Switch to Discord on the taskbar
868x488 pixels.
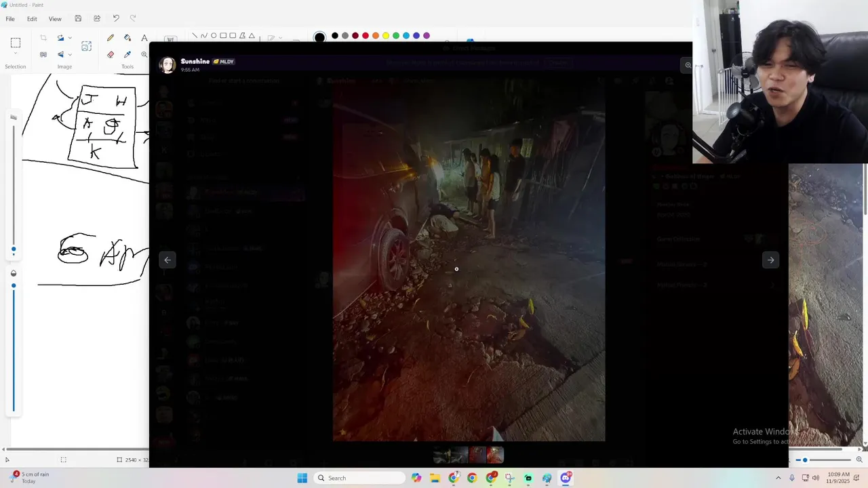(566, 478)
